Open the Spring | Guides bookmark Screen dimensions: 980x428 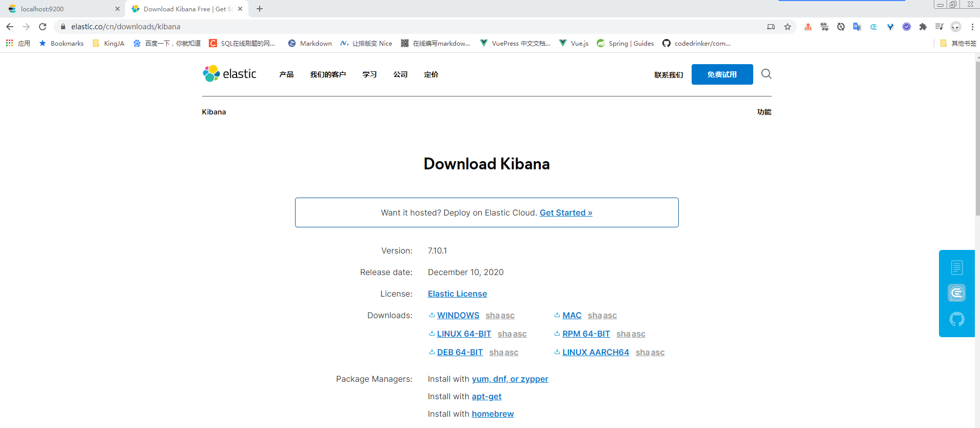[625, 43]
